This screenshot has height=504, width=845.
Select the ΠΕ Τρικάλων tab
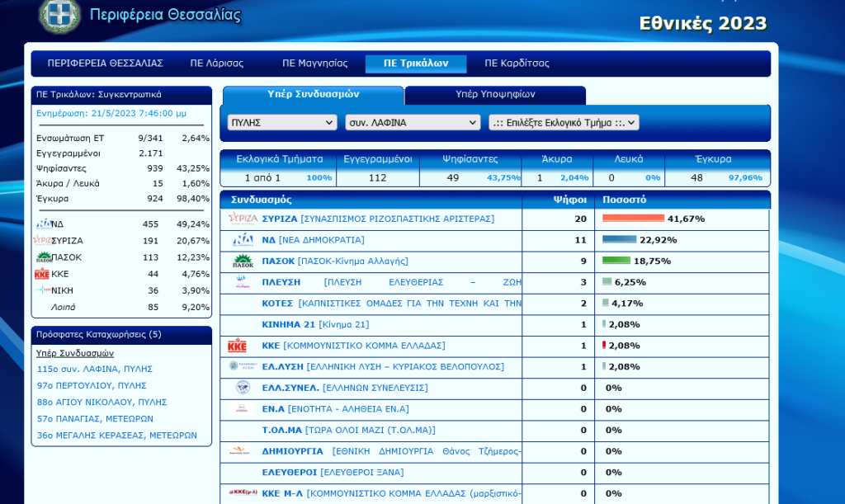click(416, 63)
